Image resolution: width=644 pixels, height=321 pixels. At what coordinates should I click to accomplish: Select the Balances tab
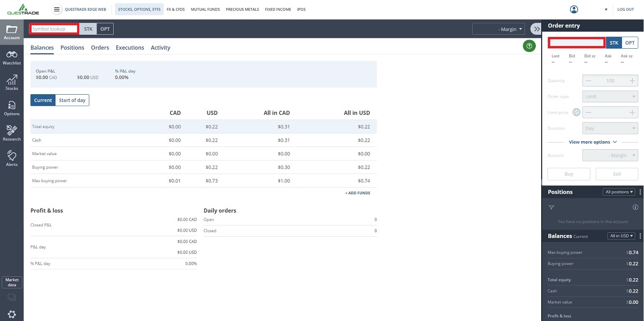[42, 47]
